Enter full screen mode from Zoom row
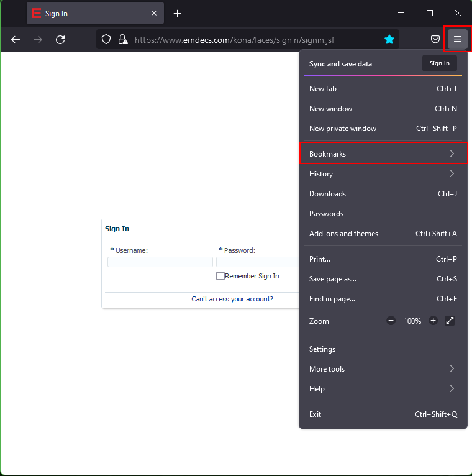The width and height of the screenshot is (472, 476). (450, 321)
